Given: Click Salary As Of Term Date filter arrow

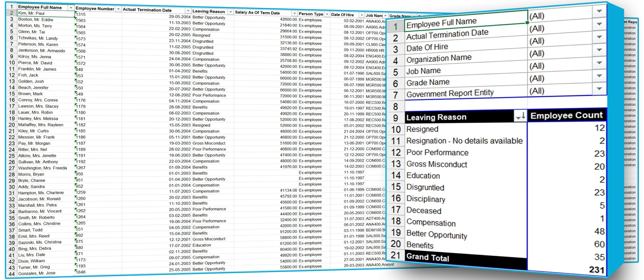Looking at the screenshot, I should coord(294,13).
